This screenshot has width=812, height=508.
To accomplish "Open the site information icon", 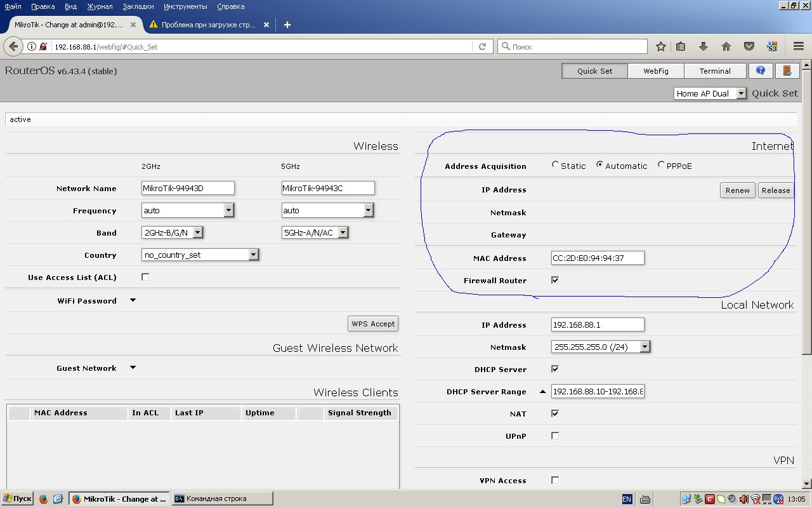I will click(32, 46).
